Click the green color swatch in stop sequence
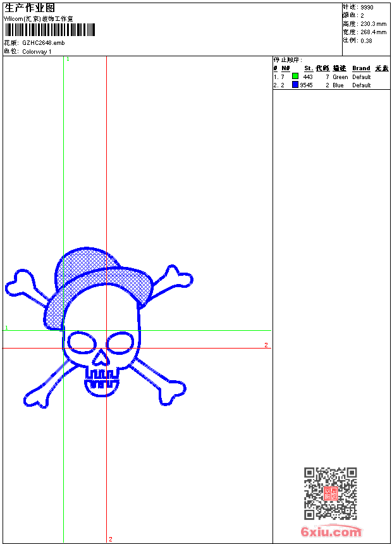 295,77
